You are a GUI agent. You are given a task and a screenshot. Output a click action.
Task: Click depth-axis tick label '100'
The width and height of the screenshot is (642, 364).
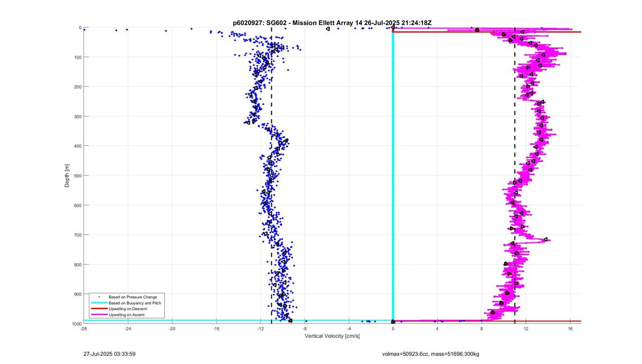78,57
